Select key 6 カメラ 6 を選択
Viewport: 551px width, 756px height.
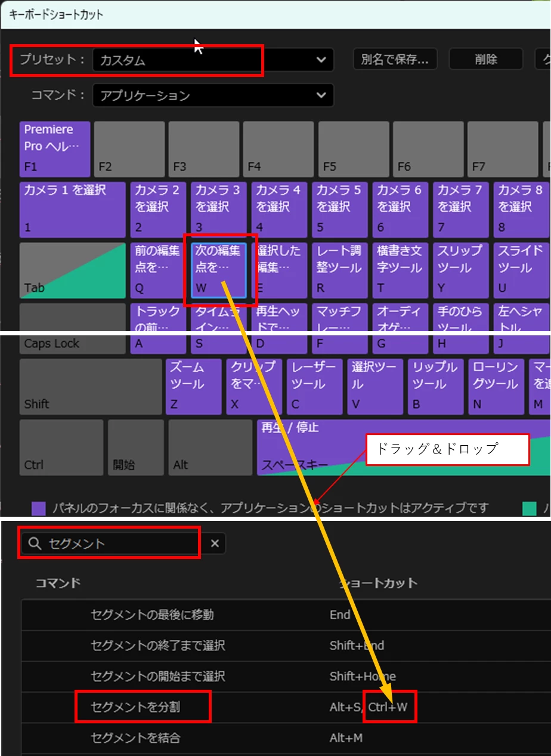(400, 210)
